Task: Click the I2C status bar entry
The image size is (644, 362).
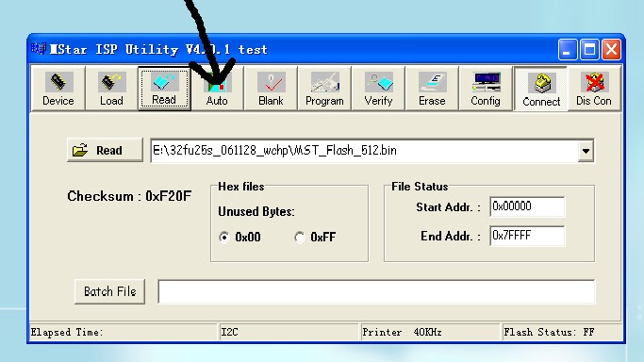Action: click(289, 332)
